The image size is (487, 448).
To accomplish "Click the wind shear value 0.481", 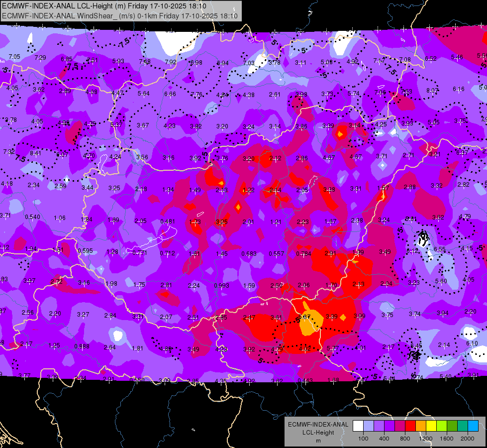I will point(168,222).
